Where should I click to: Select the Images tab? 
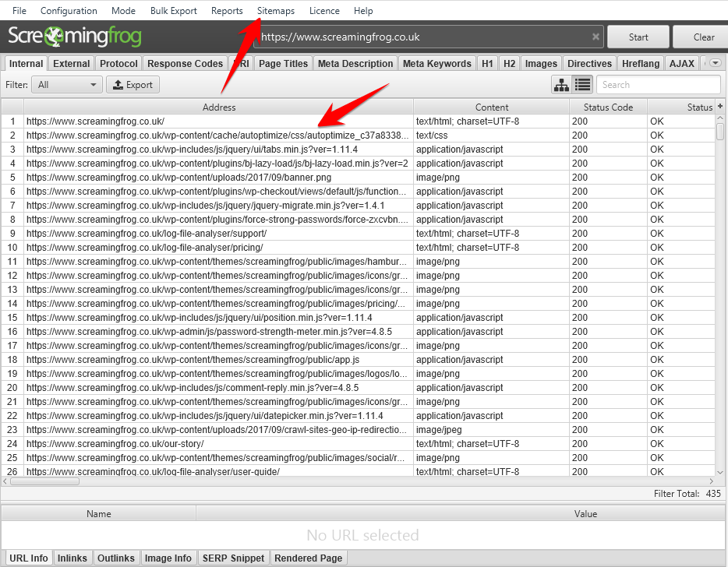[x=541, y=64]
